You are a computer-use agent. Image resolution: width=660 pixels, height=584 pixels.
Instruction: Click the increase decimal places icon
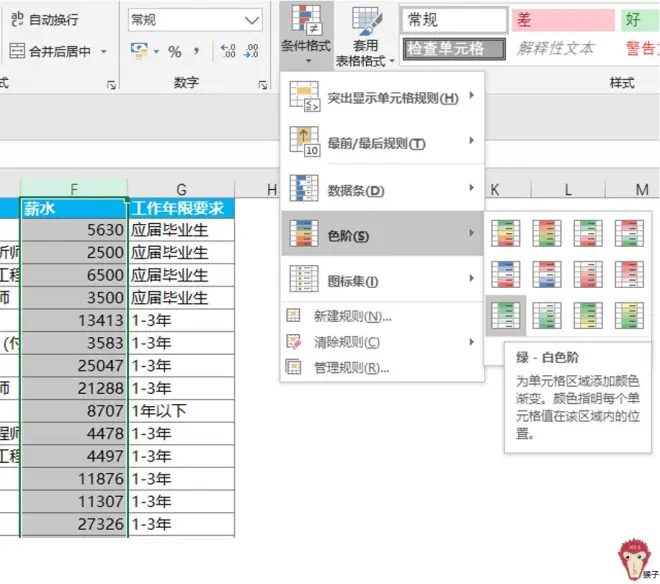tap(228, 51)
